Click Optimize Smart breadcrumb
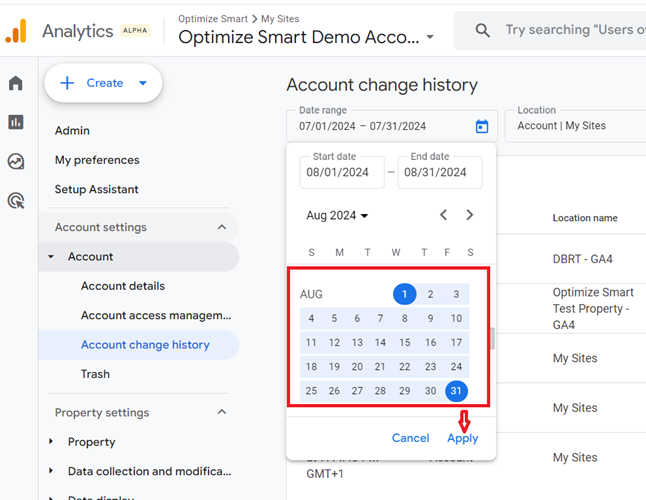646x500 pixels. [x=213, y=19]
